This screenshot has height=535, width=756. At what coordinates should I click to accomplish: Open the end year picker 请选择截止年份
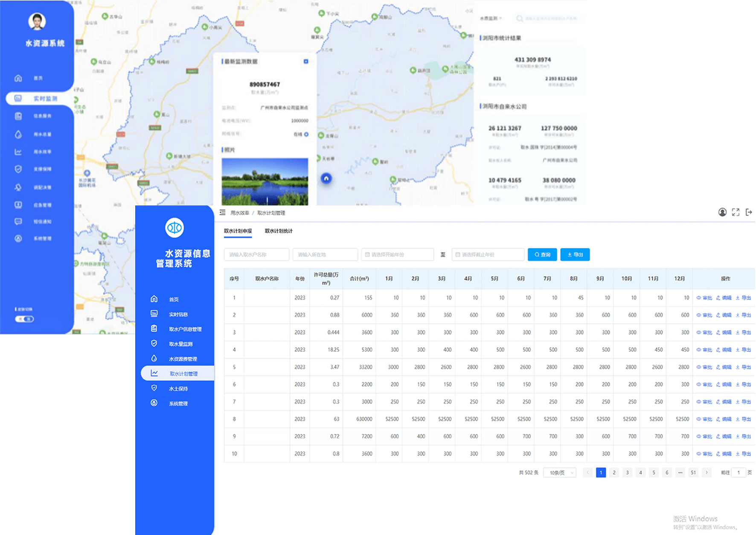(x=488, y=254)
